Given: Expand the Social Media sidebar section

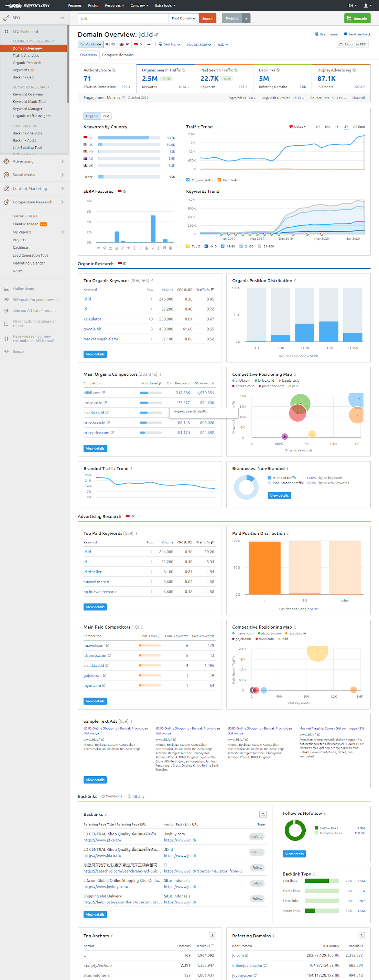Looking at the screenshot, I should [x=63, y=175].
